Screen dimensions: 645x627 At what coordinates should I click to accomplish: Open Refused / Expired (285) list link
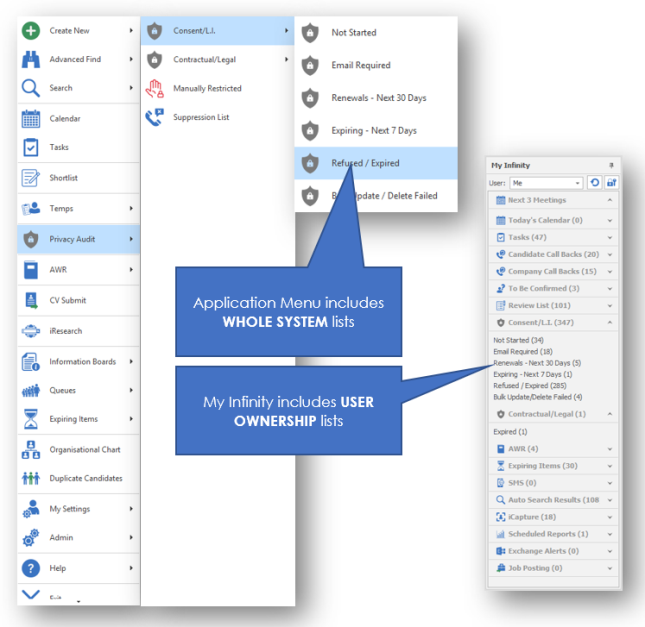point(532,385)
